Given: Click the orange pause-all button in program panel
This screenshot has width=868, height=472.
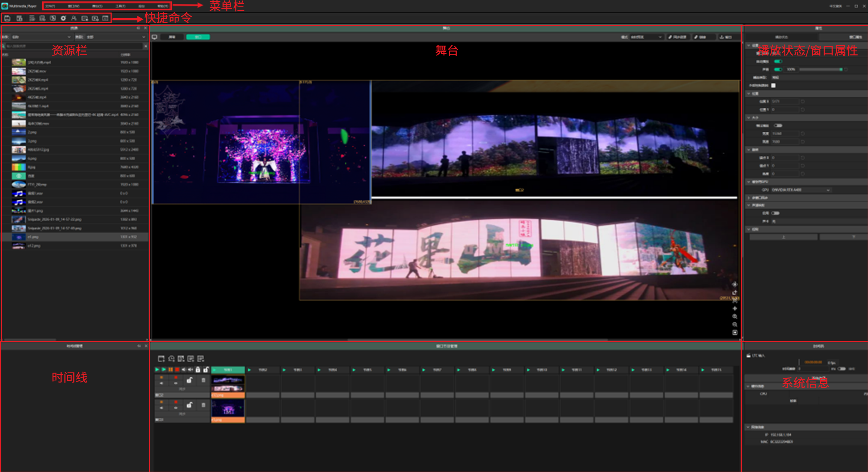Looking at the screenshot, I should 171,370.
